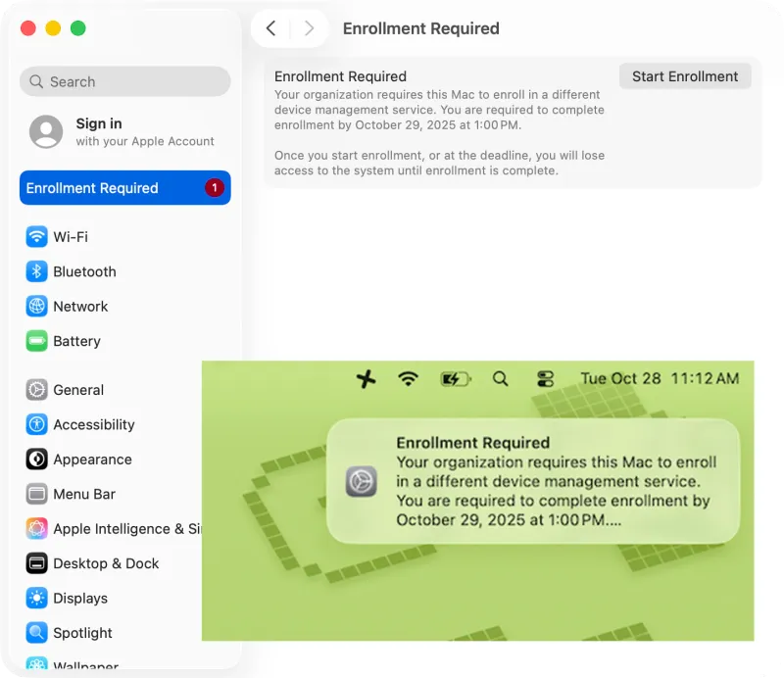Click the Search field in sidebar
This screenshot has width=784, height=678.
[124, 82]
